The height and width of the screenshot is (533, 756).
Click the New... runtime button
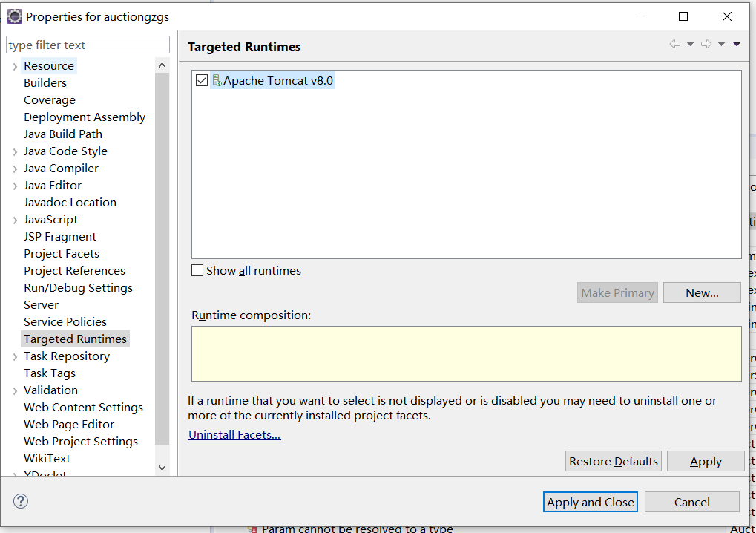pos(702,292)
